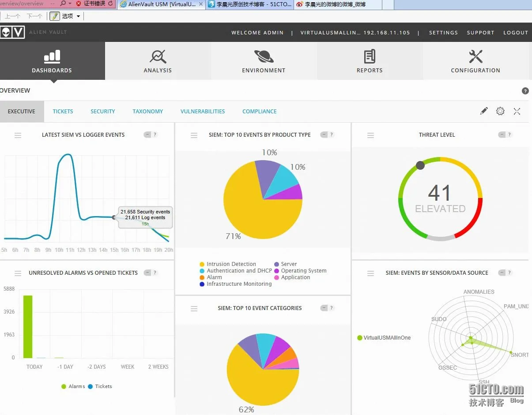Click the pencil edit dashboard icon
This screenshot has width=532, height=415.
(484, 111)
